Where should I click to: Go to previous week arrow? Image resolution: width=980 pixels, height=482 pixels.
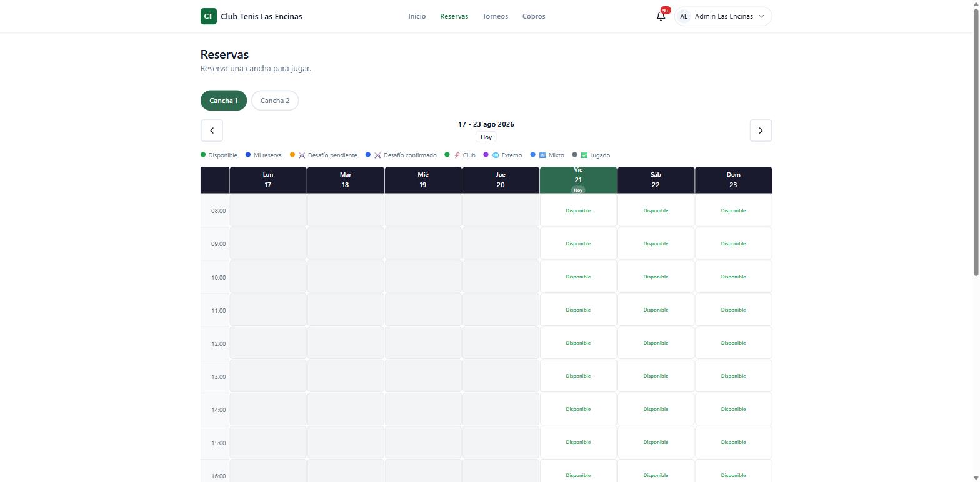211,130
